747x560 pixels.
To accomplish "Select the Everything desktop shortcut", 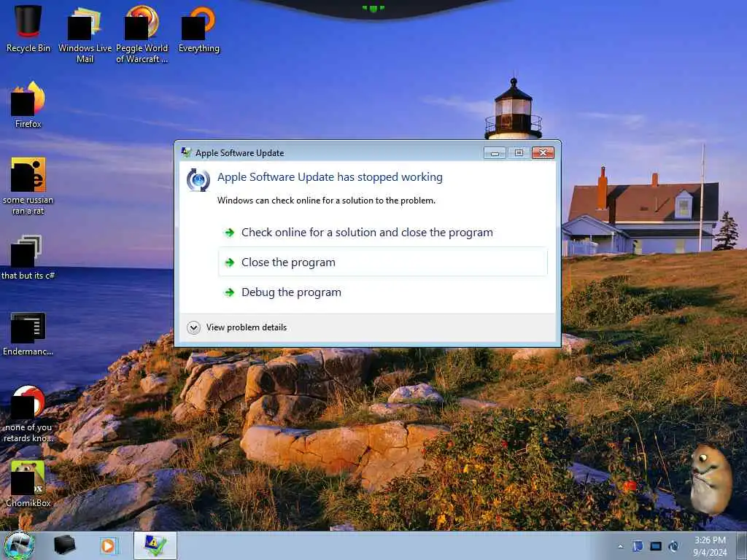I will click(x=198, y=29).
